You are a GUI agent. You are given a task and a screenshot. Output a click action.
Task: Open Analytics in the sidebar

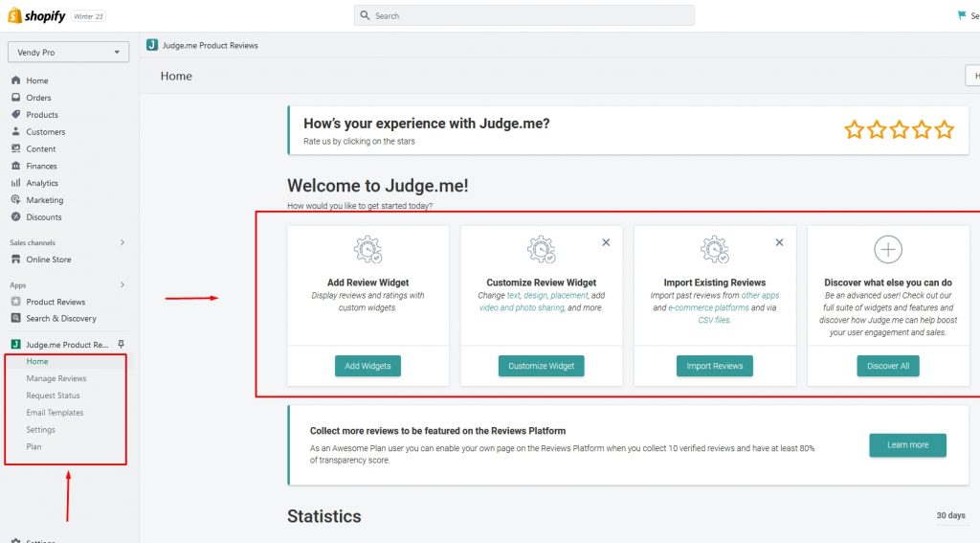(42, 183)
